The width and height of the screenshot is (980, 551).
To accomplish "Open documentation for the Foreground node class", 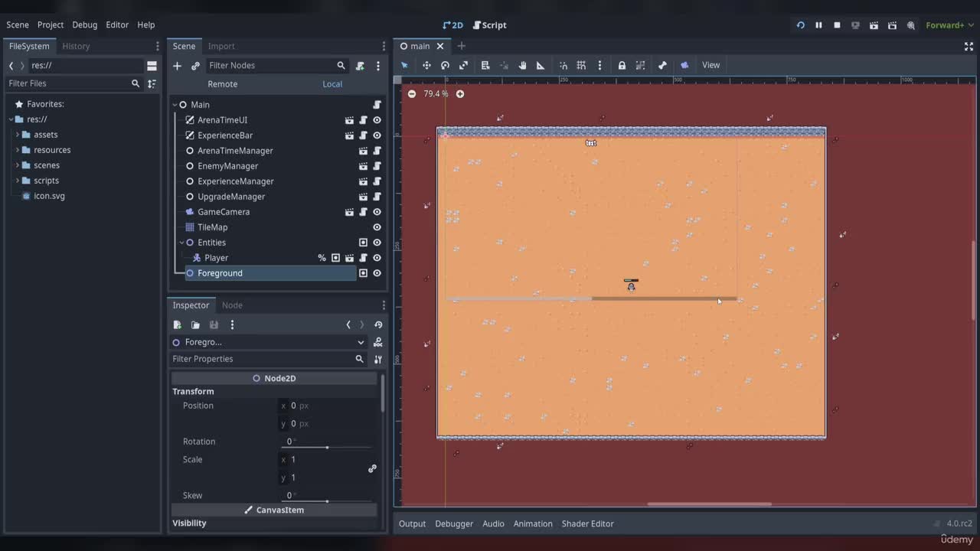I will tap(378, 342).
